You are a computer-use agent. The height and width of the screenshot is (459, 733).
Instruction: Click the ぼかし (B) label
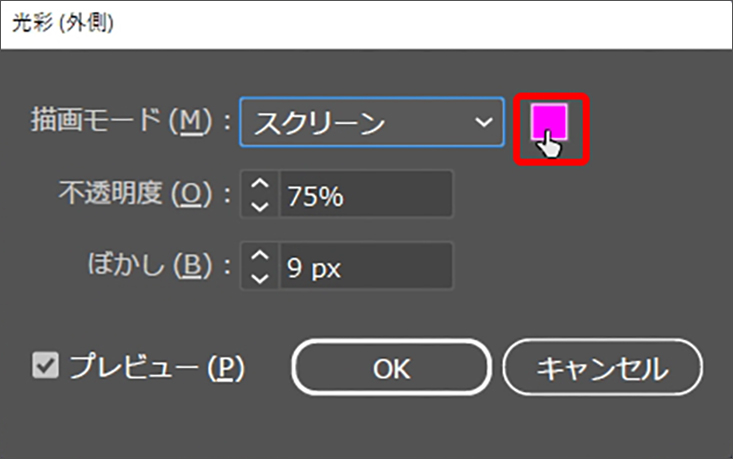click(158, 266)
